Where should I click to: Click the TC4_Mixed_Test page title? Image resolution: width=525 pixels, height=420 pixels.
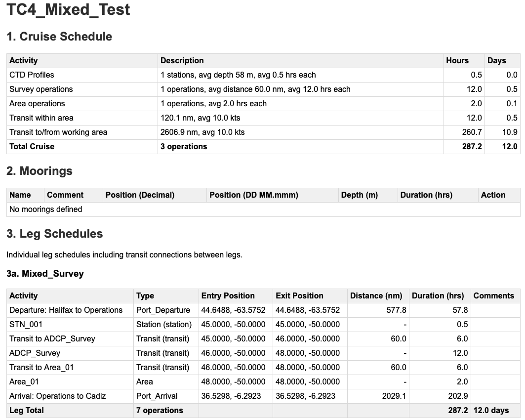[68, 10]
